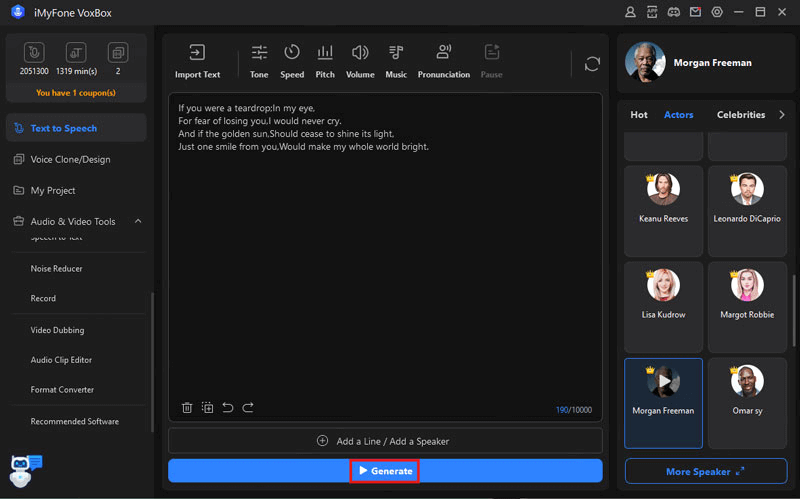Click the add-selection box icon in editor
This screenshot has width=800, height=499.
[x=207, y=408]
